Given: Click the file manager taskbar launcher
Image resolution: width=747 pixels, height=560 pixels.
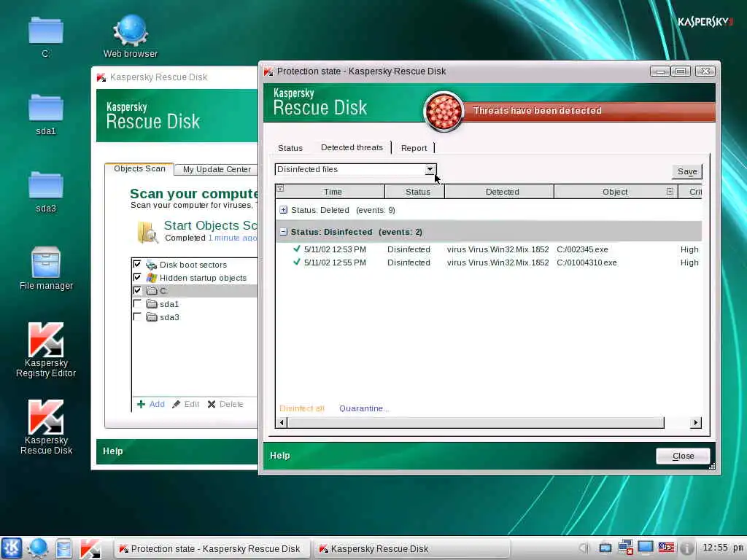Looking at the screenshot, I should pos(63,548).
